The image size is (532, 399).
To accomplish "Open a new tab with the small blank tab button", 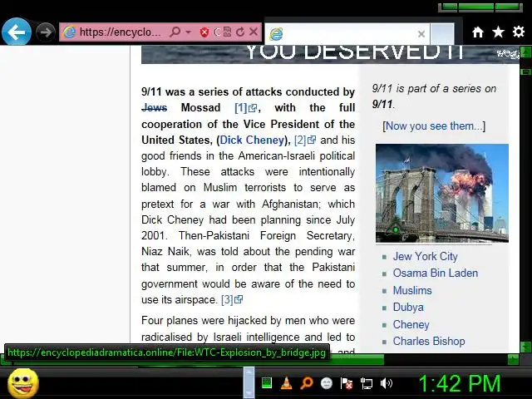I will 442,34.
